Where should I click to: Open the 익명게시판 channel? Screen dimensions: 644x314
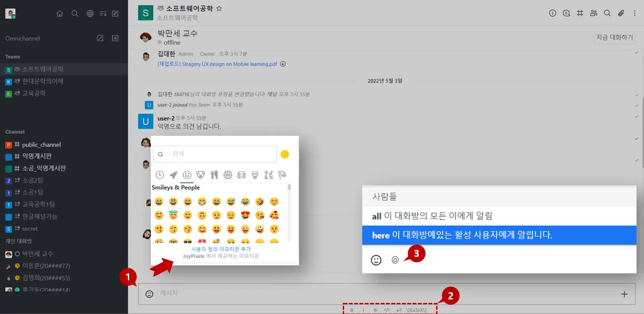click(64, 157)
